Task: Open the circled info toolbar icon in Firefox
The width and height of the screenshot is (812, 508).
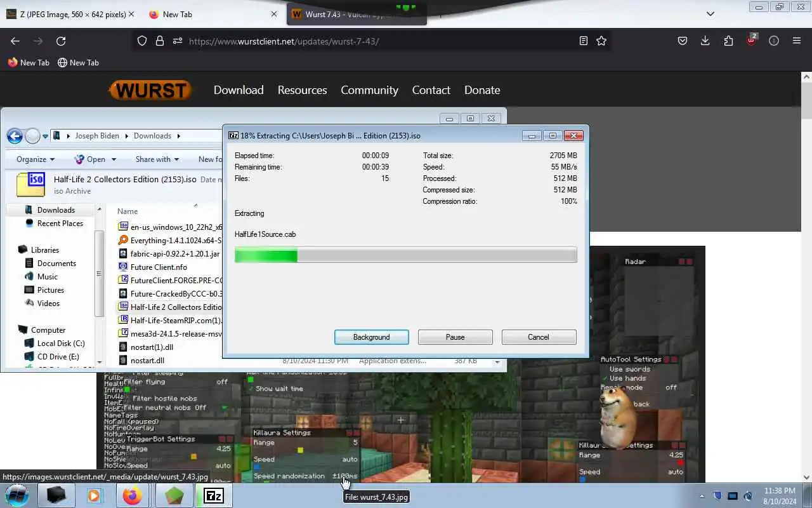Action: pyautogui.click(x=774, y=41)
